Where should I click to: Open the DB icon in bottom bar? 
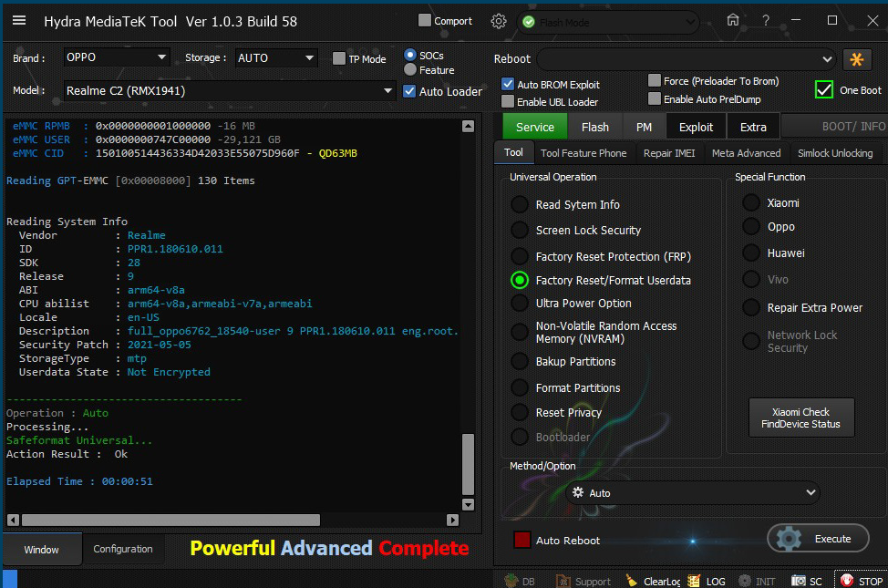pos(520,582)
